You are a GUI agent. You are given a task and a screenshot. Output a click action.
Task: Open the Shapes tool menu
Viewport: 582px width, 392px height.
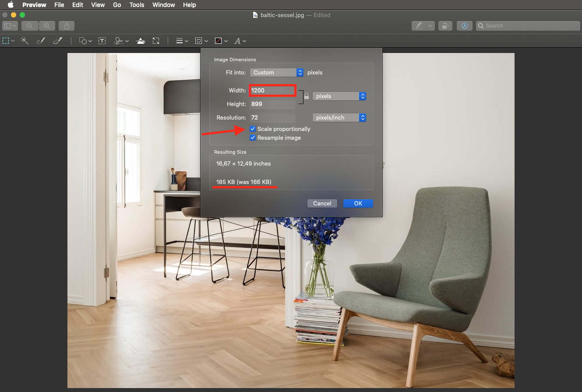(85, 41)
